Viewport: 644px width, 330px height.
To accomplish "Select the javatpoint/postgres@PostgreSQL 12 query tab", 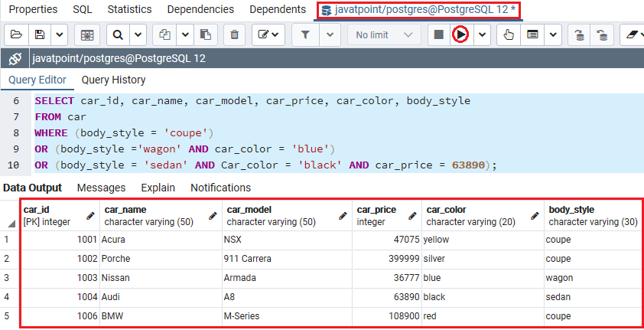I will [x=419, y=10].
